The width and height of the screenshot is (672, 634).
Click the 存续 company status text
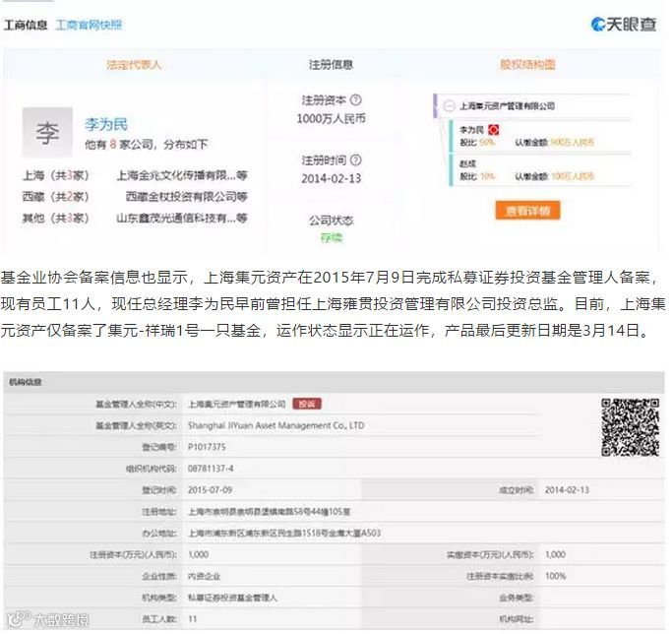point(332,237)
